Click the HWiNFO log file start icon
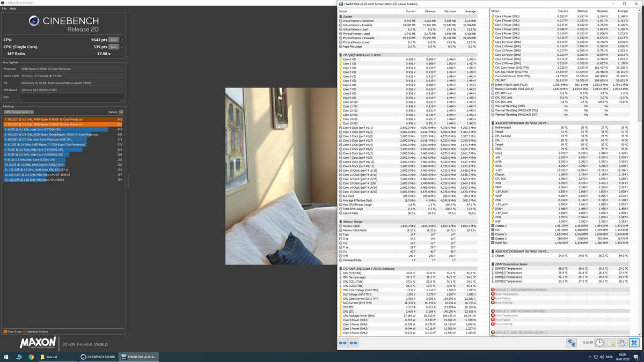Screen dimensions: 644x362 [x=611, y=343]
